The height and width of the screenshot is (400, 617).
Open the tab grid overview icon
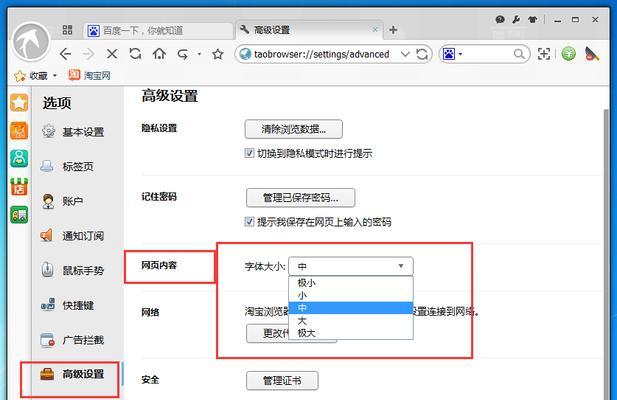67,30
